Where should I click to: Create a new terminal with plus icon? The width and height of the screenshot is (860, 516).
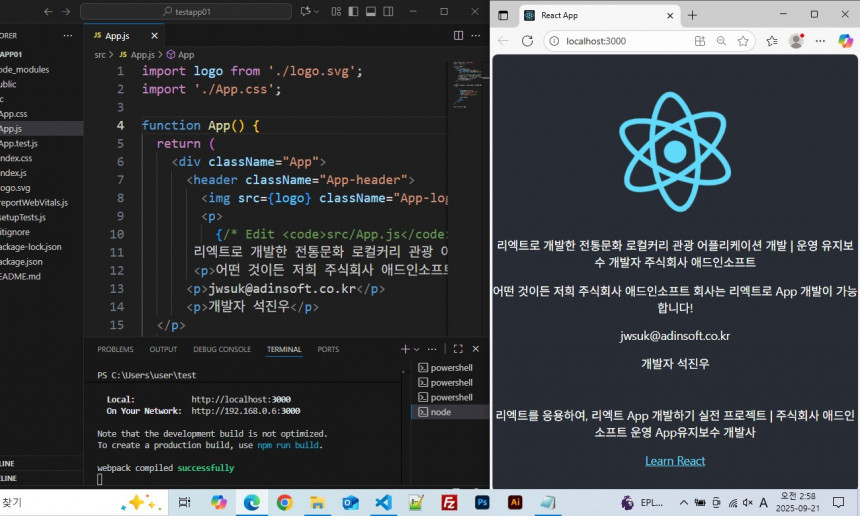click(x=405, y=349)
